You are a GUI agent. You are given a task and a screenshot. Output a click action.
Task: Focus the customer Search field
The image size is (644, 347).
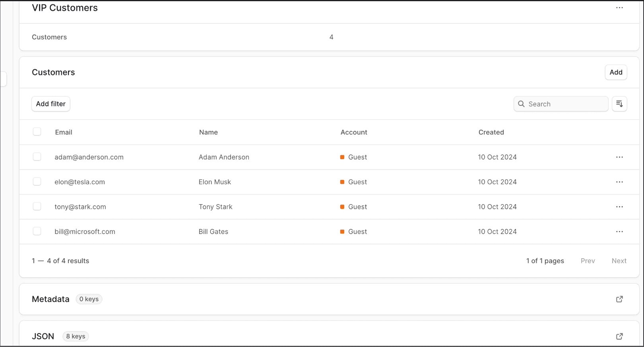point(561,104)
